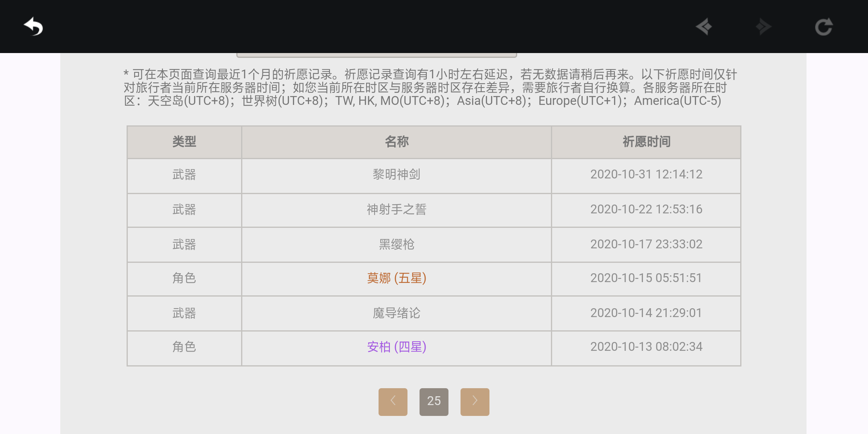
Task: Click the 类型 column header
Action: [184, 142]
